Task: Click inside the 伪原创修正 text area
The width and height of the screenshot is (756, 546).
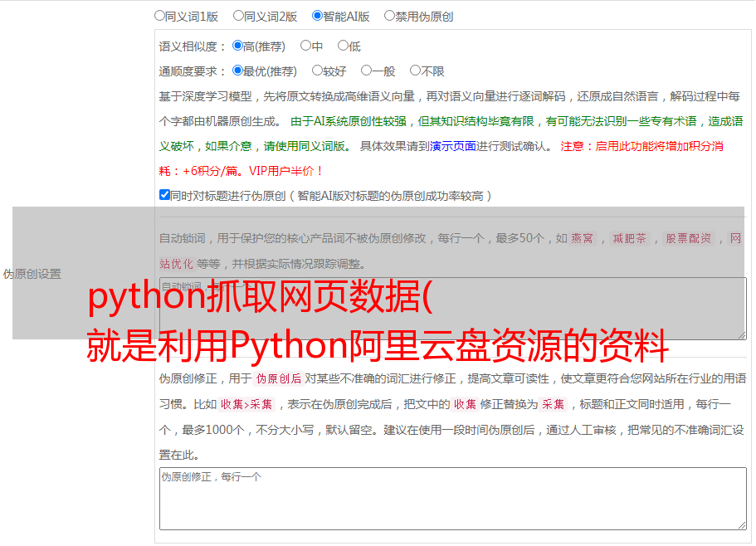Action: (453, 499)
